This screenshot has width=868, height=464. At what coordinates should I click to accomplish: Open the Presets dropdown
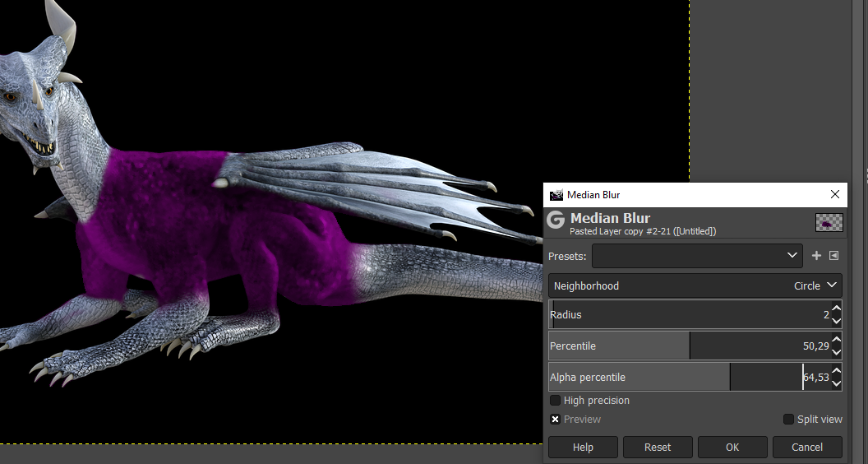coord(697,256)
